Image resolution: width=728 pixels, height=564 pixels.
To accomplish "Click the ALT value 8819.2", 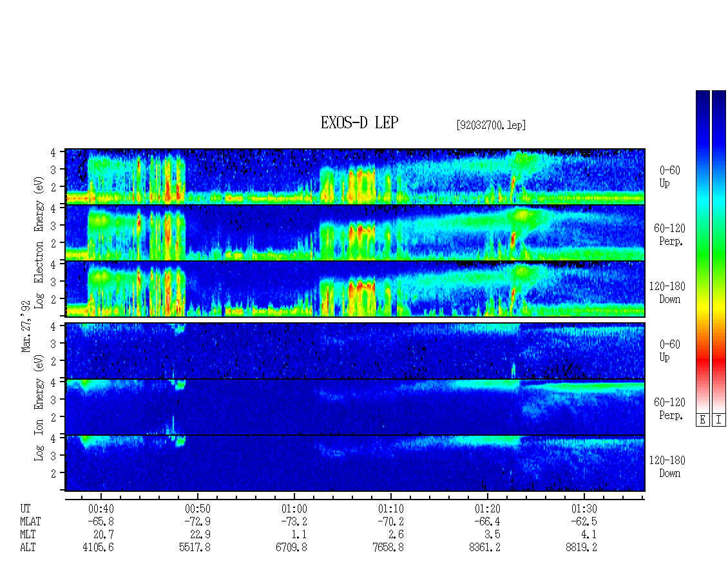I will (x=581, y=548).
